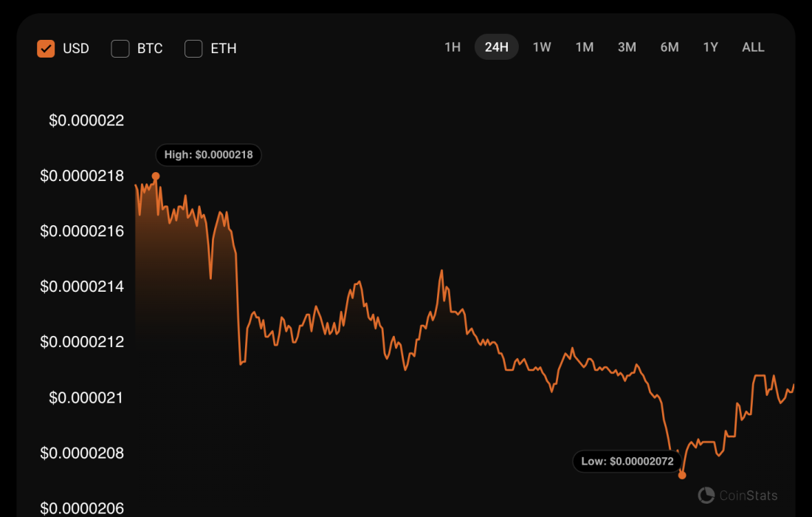Image resolution: width=812 pixels, height=517 pixels.
Task: Click the $0.000022 top axis label
Action: [86, 120]
